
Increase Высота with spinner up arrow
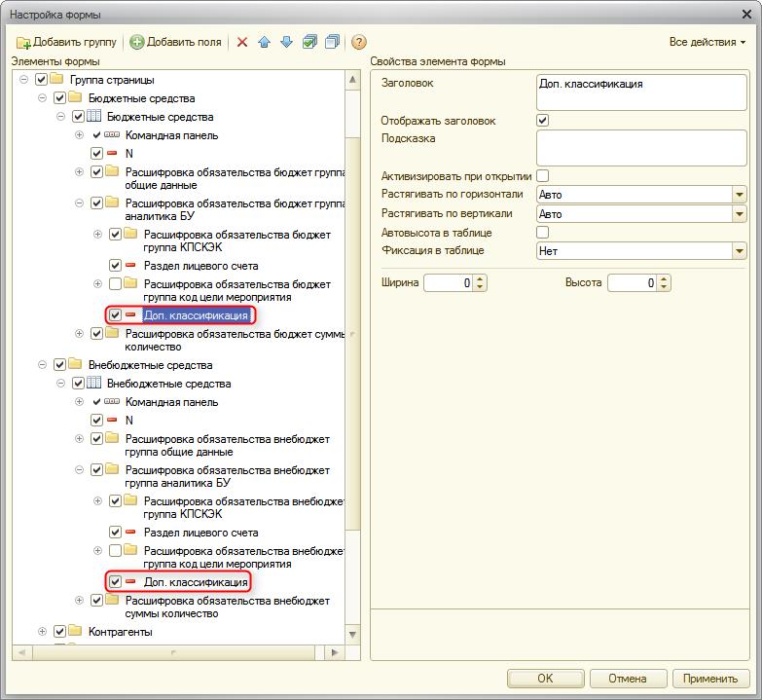click(664, 279)
